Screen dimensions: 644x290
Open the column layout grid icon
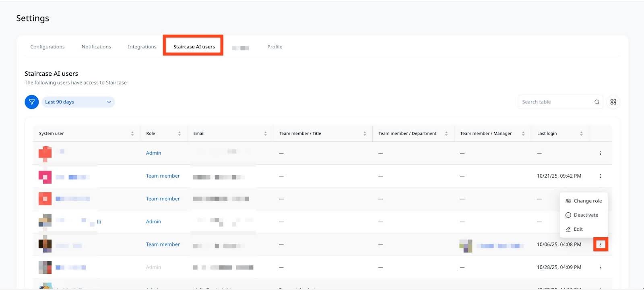coord(613,102)
